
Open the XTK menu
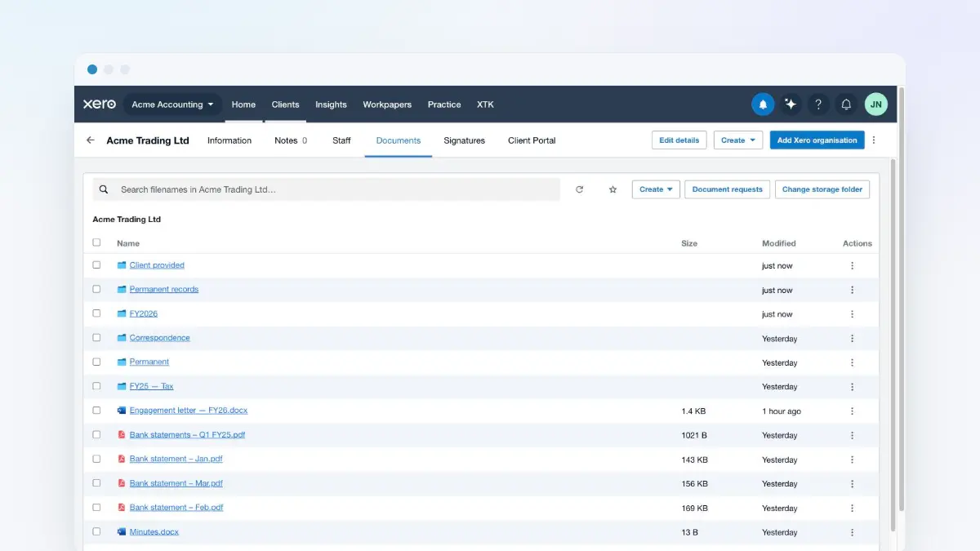(x=485, y=104)
